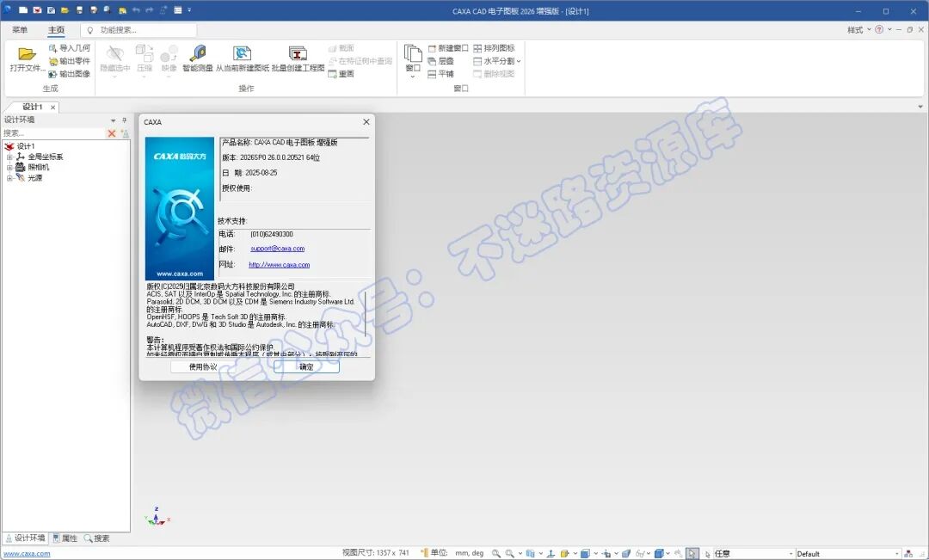This screenshot has width=929, height=560.
Task: Click the pin icon on 设计环境 panel
Action: coord(124,120)
